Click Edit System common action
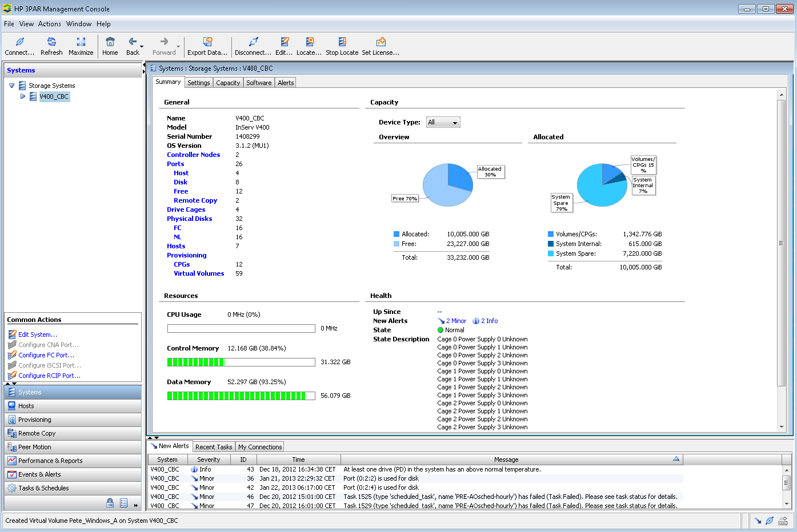Screen dimensions: 797x532 38,334
